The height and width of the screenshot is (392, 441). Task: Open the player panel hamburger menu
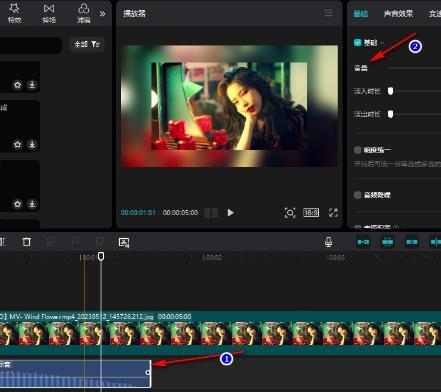click(329, 13)
